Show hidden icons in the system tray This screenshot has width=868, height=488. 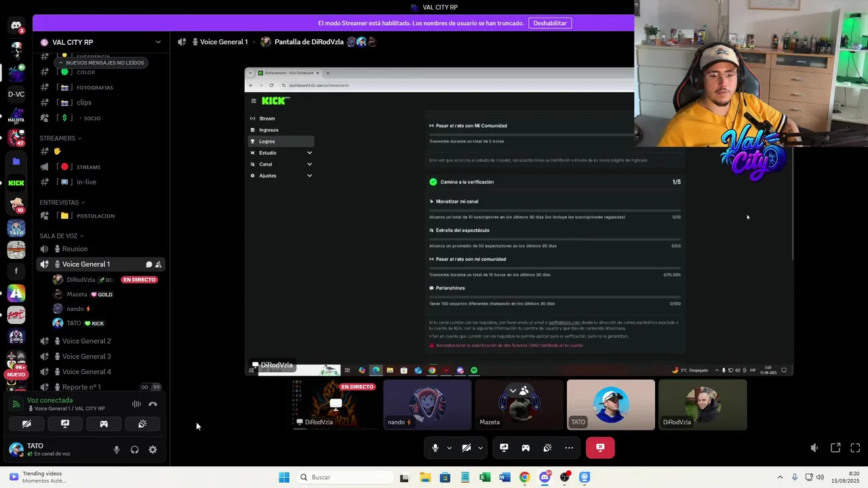point(780,477)
